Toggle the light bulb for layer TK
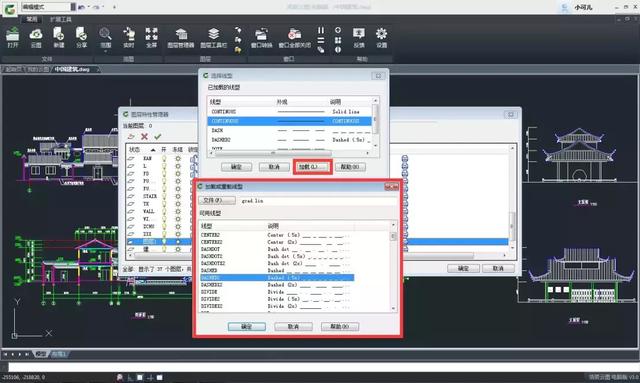Image resolution: width=640 pixels, height=383 pixels. (x=164, y=204)
